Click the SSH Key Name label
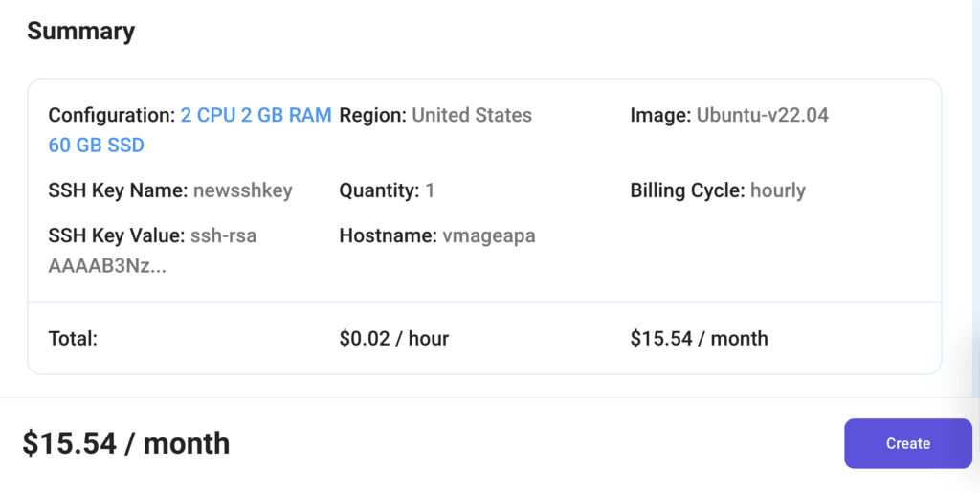The height and width of the screenshot is (493, 980). [x=117, y=190]
